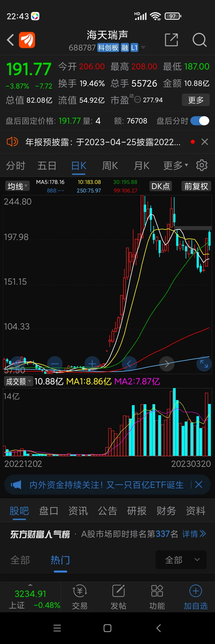This screenshot has width=215, height=644.
Task: Tap the 人气榜 title logo
Action: (x=40, y=534)
